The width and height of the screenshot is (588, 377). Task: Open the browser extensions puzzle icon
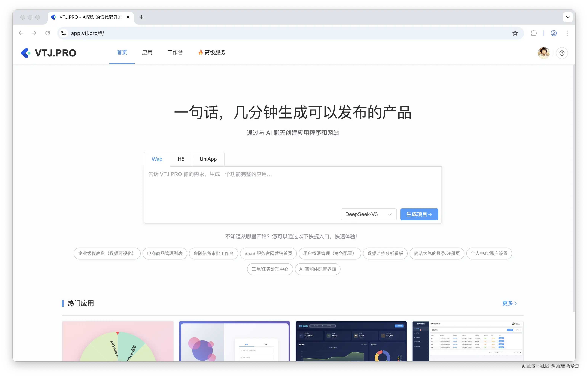coord(534,33)
